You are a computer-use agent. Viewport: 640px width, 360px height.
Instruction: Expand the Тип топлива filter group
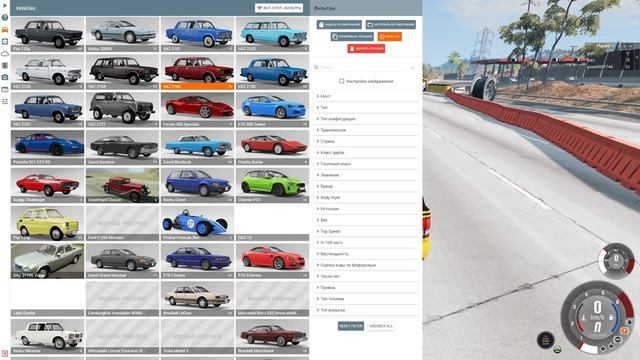point(366,299)
